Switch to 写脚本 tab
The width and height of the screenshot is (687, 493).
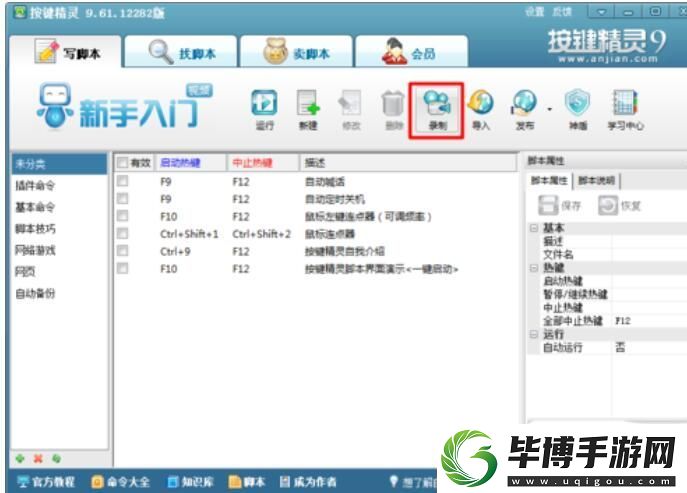tap(65, 51)
